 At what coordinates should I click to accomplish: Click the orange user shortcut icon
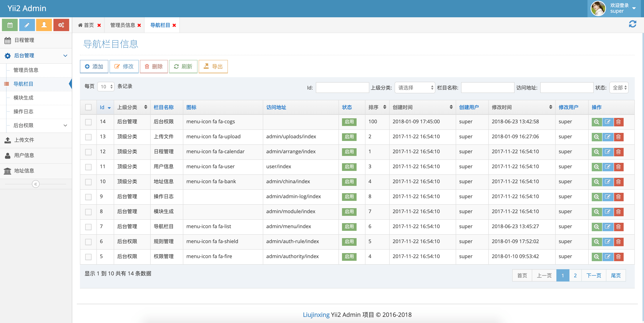point(44,25)
